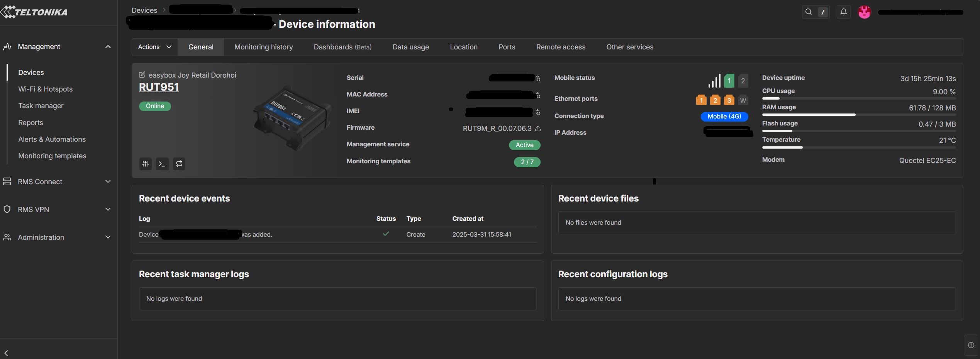Click the slash shortcut key icon

[x=823, y=12]
